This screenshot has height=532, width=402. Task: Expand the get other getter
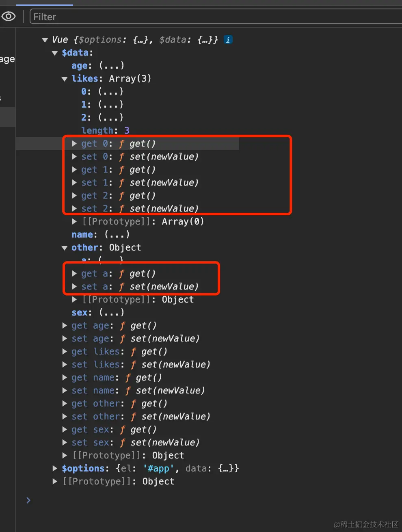(x=65, y=404)
